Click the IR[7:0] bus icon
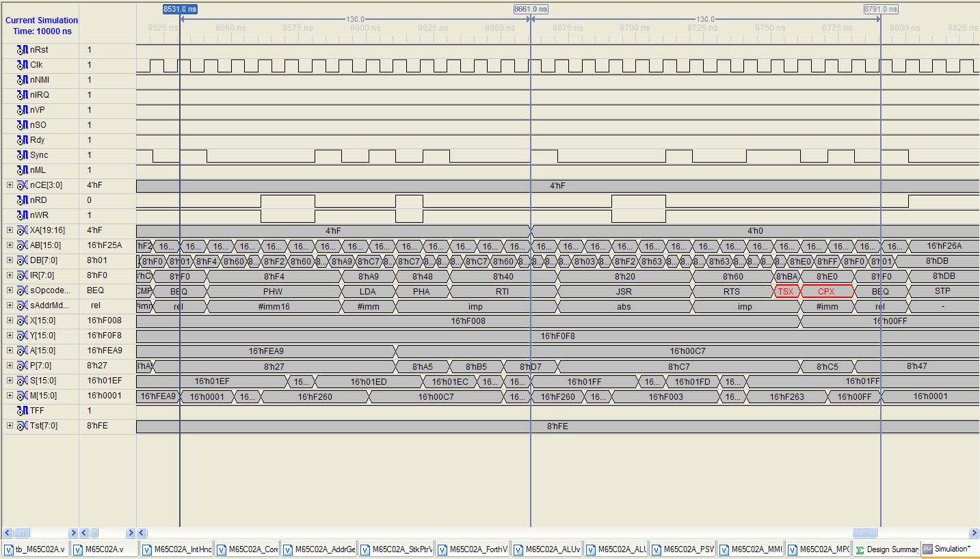The width and height of the screenshot is (980, 559). point(23,275)
